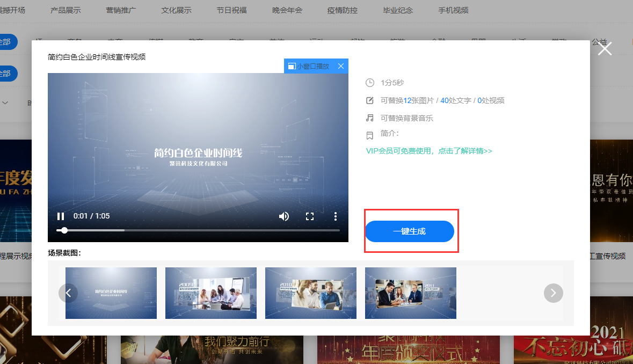Select the 2010 scene thumbnail

pyautogui.click(x=311, y=293)
